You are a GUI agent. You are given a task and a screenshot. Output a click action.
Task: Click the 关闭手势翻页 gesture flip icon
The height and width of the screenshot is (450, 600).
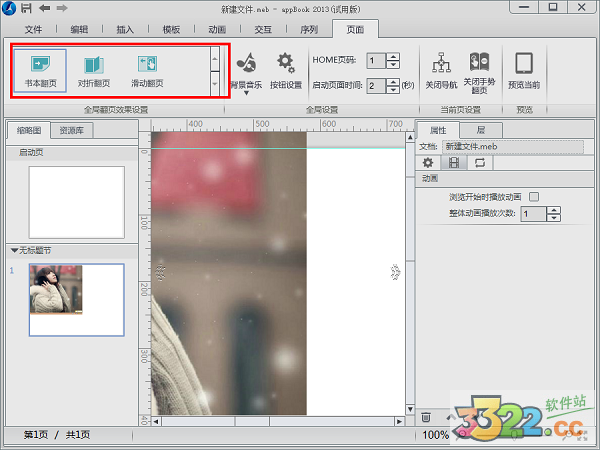[x=479, y=72]
